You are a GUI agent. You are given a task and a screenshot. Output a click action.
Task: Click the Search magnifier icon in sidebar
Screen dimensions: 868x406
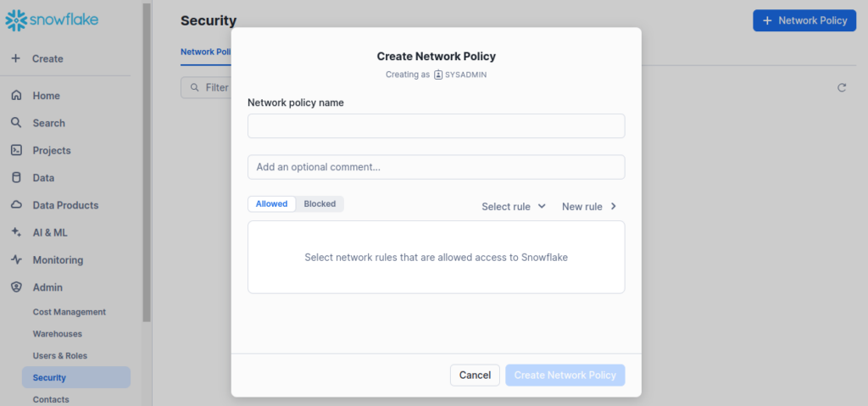click(x=16, y=123)
